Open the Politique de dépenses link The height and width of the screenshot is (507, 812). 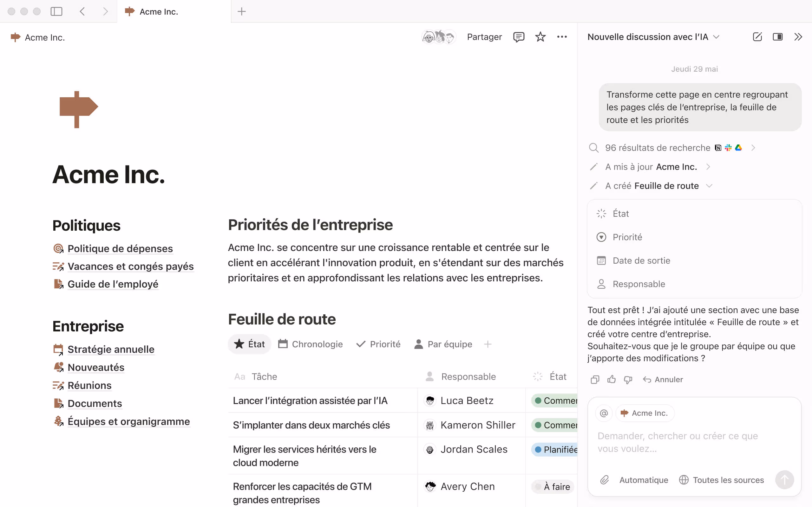pyautogui.click(x=120, y=248)
